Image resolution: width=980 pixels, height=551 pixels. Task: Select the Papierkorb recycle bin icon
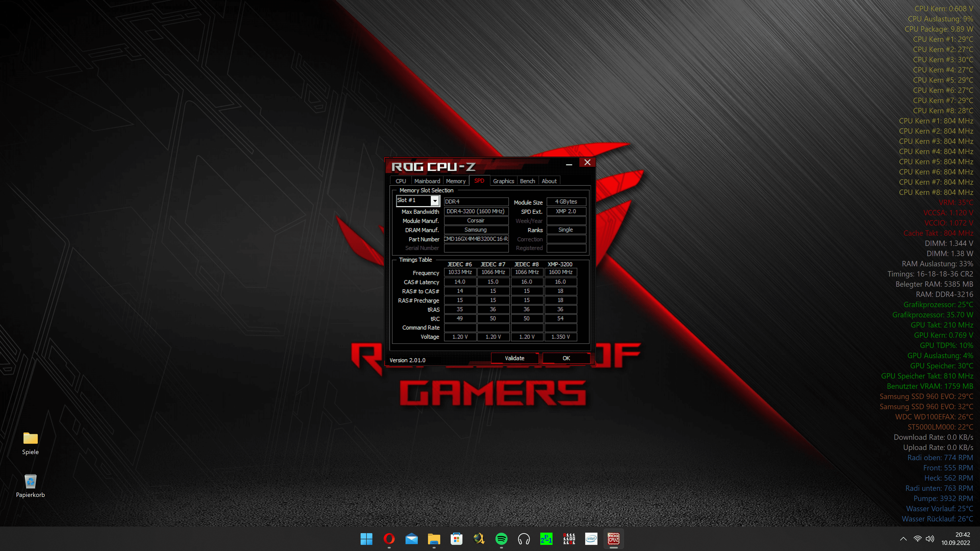[30, 486]
